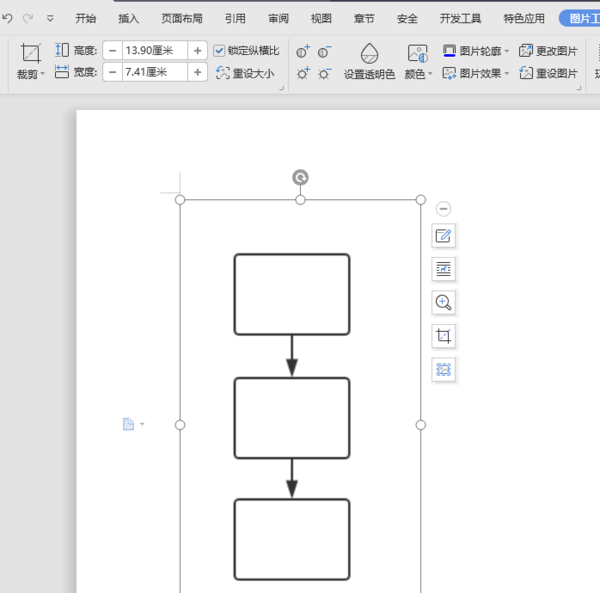Viewport: 600px width, 593px height.
Task: Click the floating text wrap layout icon
Action: pos(443,268)
